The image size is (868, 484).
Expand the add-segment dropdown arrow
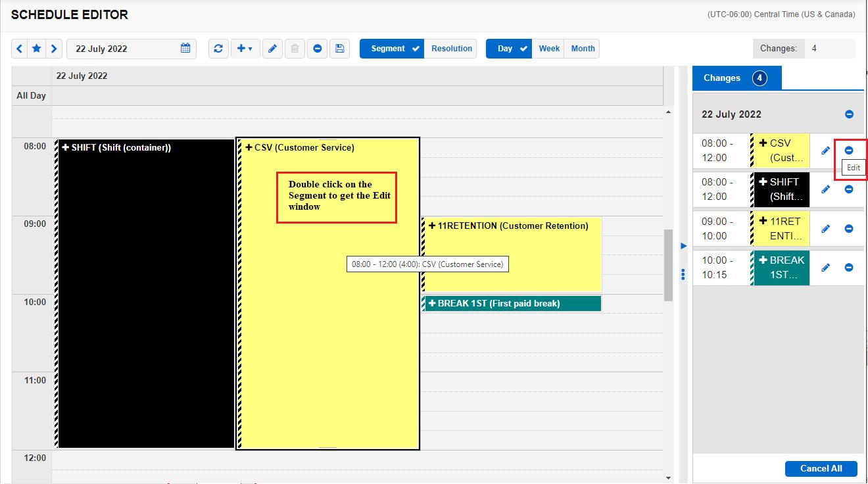251,48
